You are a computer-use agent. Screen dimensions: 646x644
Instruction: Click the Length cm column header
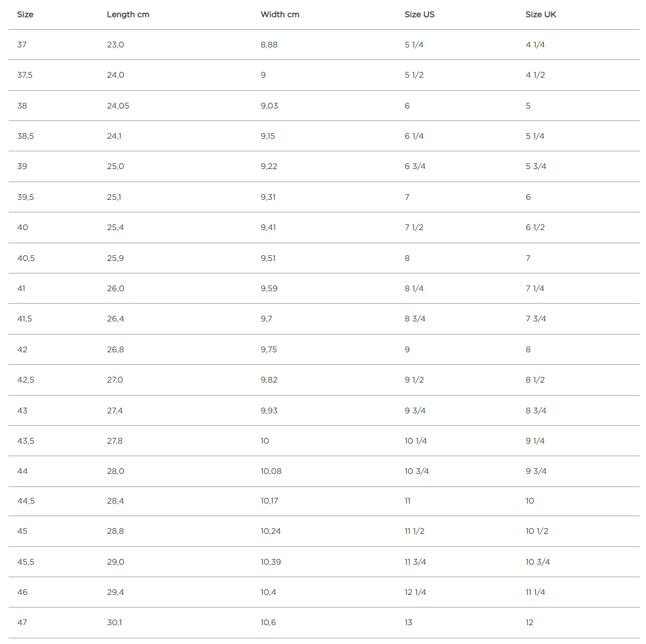128,14
